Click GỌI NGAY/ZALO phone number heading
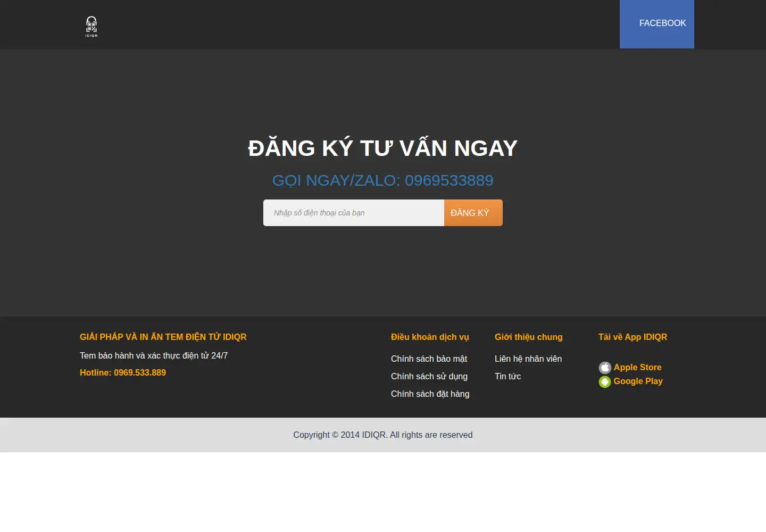The width and height of the screenshot is (766, 532). pos(383,180)
